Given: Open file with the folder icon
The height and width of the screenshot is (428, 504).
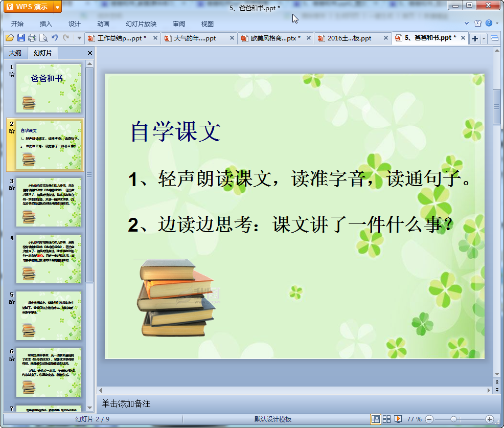Looking at the screenshot, I should pyautogui.click(x=10, y=38).
